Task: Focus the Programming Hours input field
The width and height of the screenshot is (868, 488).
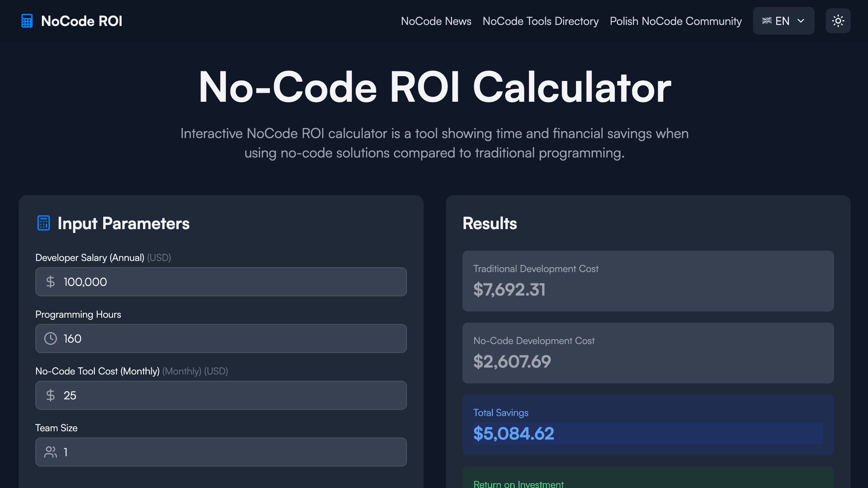Action: pyautogui.click(x=221, y=338)
